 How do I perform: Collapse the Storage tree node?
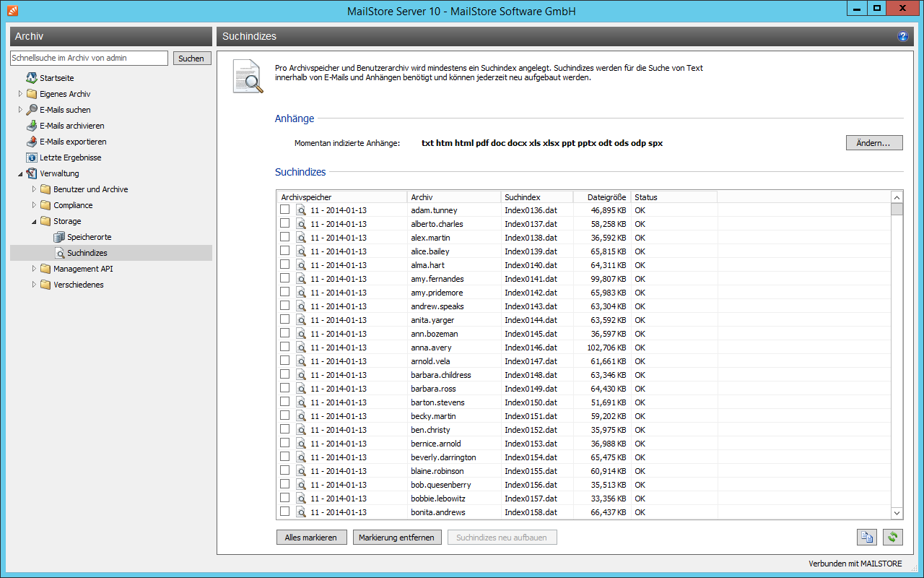(34, 221)
